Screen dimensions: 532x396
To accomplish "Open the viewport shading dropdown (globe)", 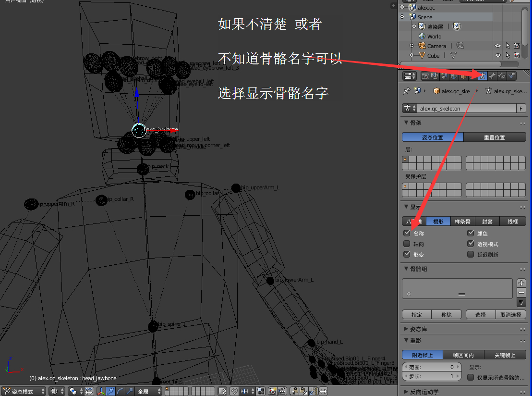I will [x=57, y=391].
